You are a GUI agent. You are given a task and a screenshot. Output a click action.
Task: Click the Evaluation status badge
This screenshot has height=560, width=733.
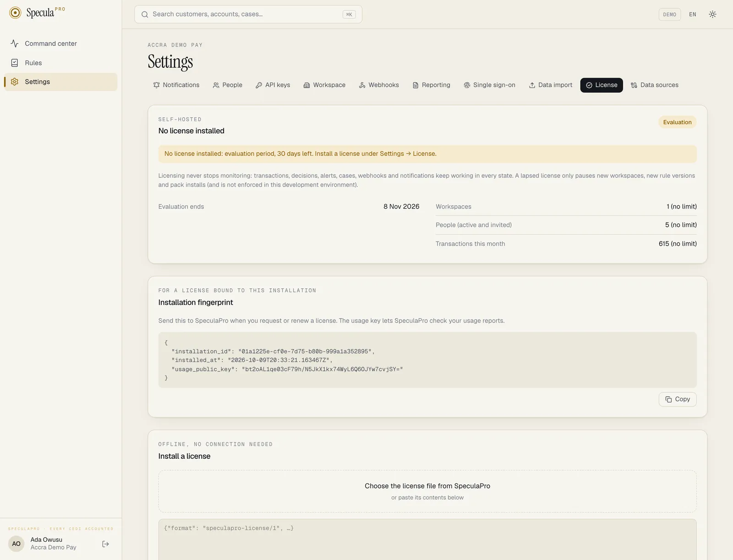[x=677, y=122]
